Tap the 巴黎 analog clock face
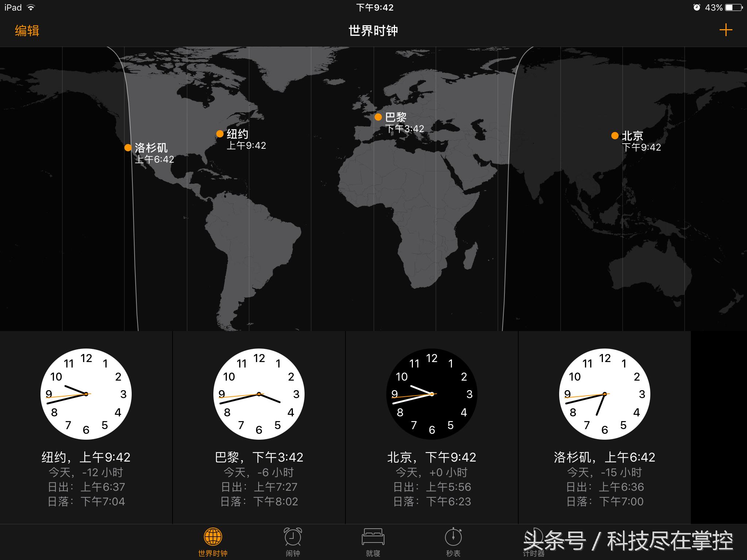747x560 pixels. (259, 394)
